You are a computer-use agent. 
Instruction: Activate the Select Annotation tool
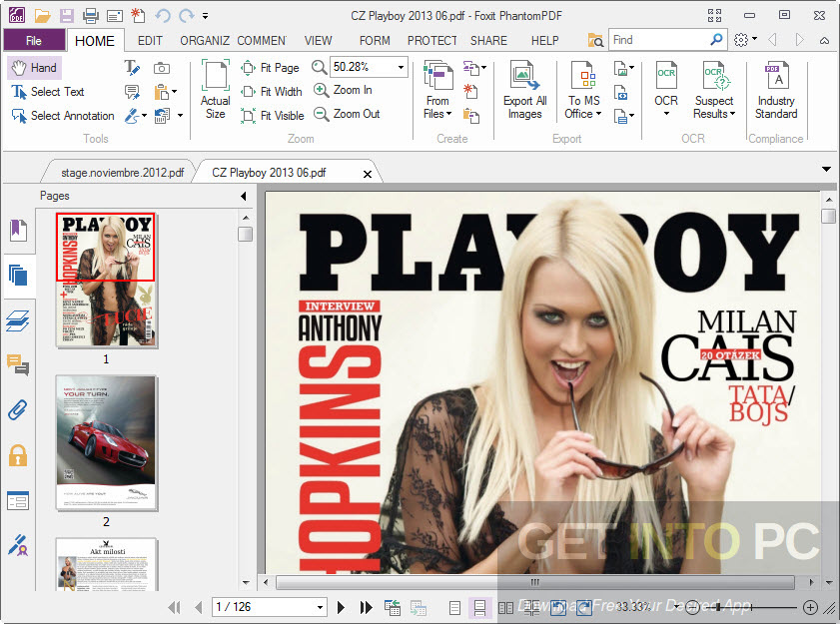point(63,115)
